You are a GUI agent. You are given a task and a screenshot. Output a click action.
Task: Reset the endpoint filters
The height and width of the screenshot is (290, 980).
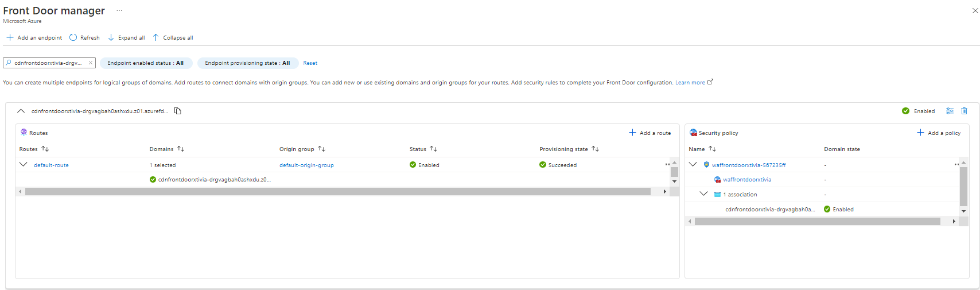310,63
